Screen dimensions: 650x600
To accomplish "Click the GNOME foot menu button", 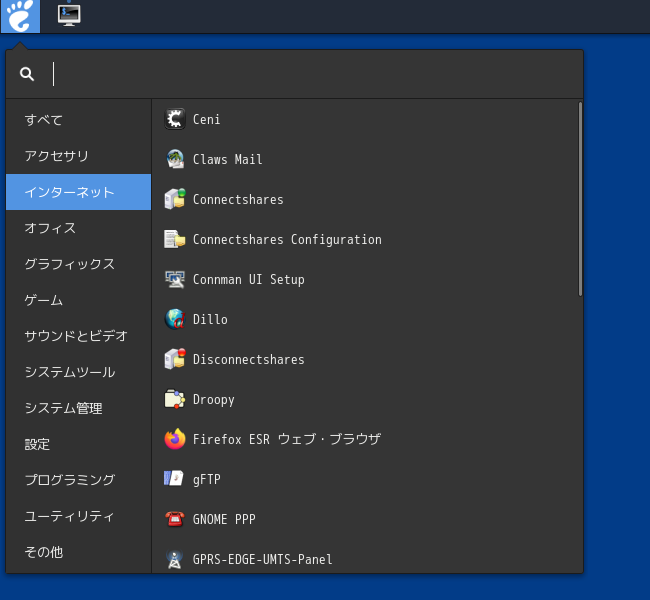I will pos(20,16).
